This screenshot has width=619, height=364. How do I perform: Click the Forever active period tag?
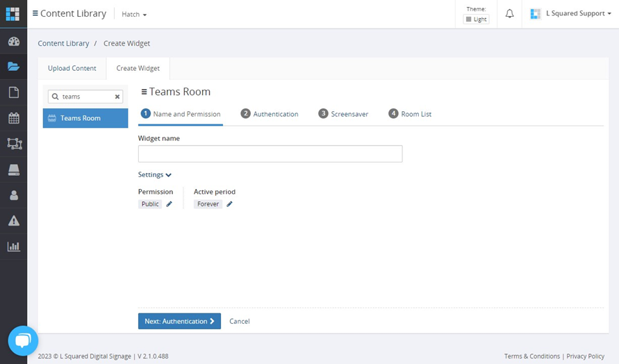(208, 204)
